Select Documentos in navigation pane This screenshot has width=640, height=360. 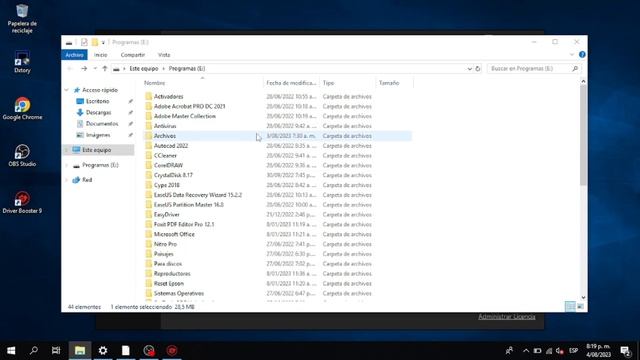click(x=102, y=124)
